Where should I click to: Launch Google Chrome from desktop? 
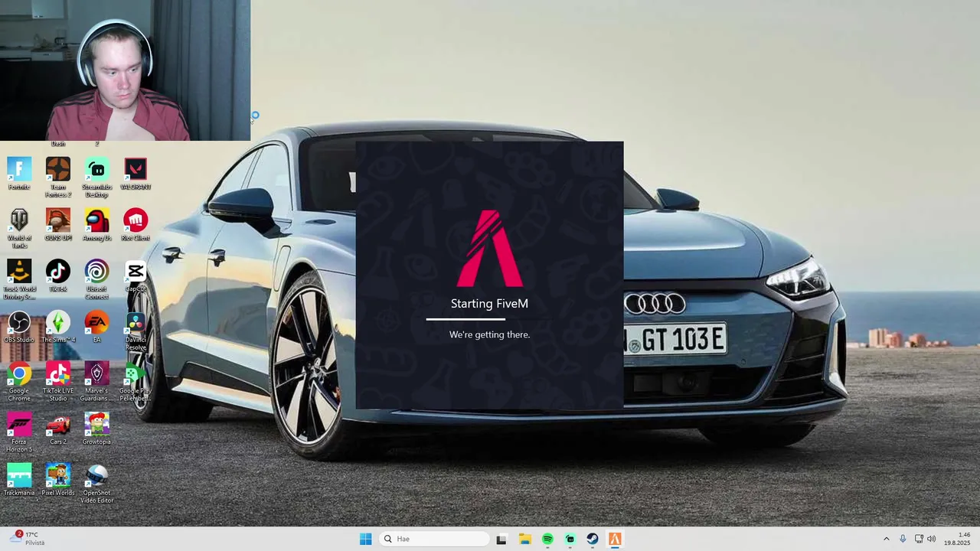point(19,381)
